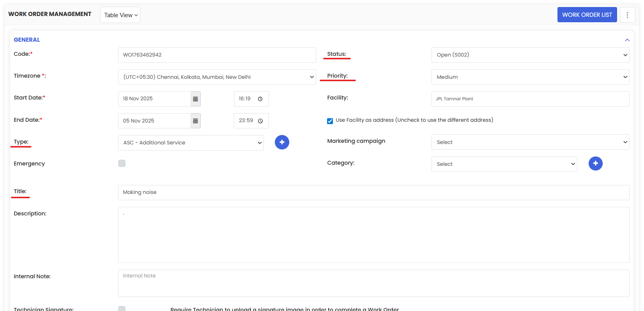Screen dimensions: 644x311
Task: Click the Title: label
Action: click(20, 191)
